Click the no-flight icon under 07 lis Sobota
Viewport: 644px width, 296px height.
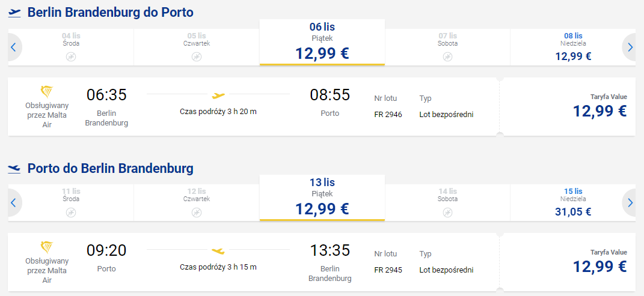[448, 57]
